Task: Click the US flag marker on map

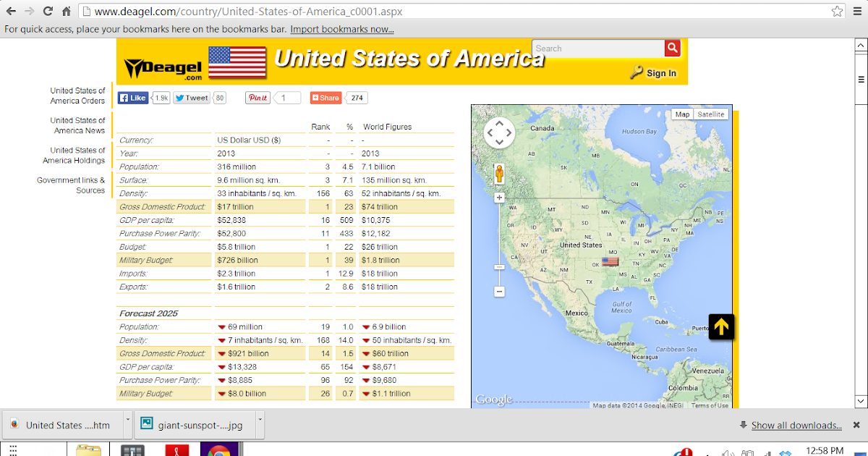Action: (x=610, y=261)
